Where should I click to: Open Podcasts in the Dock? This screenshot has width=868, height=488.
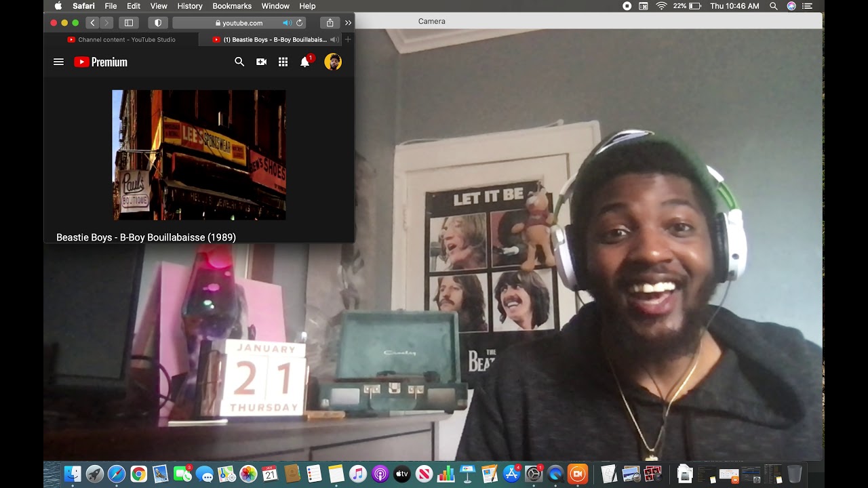[380, 474]
